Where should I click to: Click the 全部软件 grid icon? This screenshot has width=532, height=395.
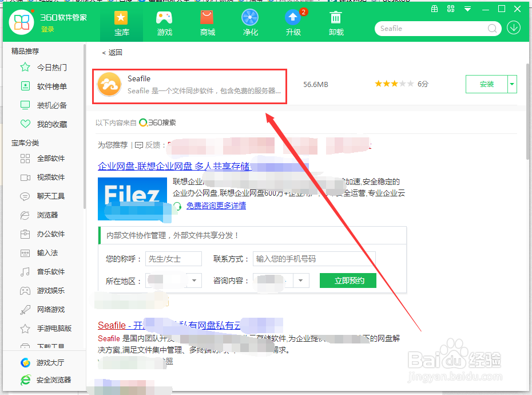(25, 158)
